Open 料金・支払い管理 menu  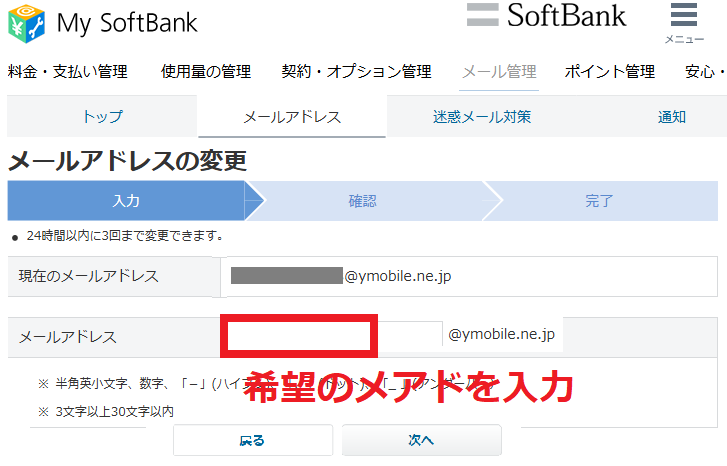68,72
